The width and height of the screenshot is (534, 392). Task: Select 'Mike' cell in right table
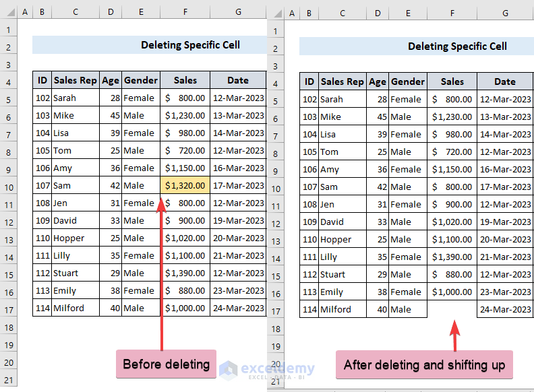click(x=343, y=117)
